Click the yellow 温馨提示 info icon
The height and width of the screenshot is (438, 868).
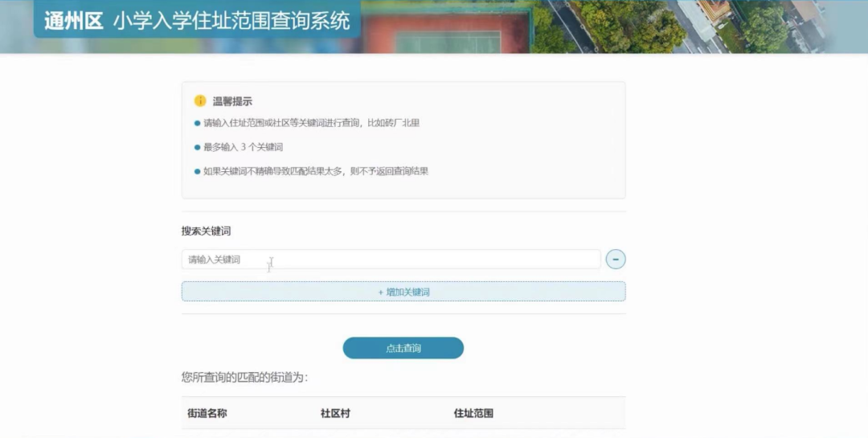[200, 100]
